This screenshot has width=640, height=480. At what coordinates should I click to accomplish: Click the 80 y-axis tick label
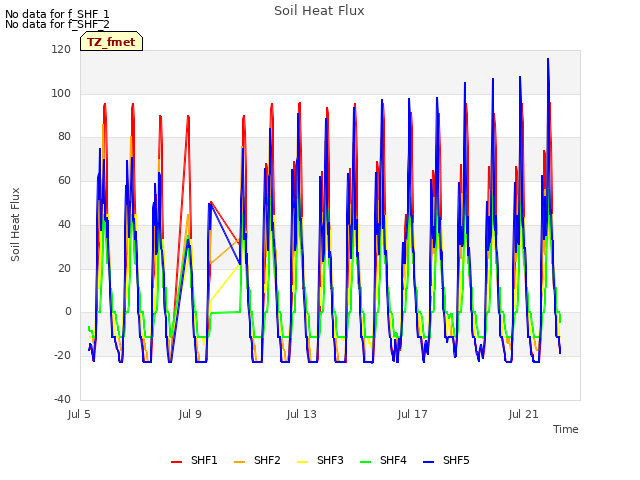click(x=64, y=136)
